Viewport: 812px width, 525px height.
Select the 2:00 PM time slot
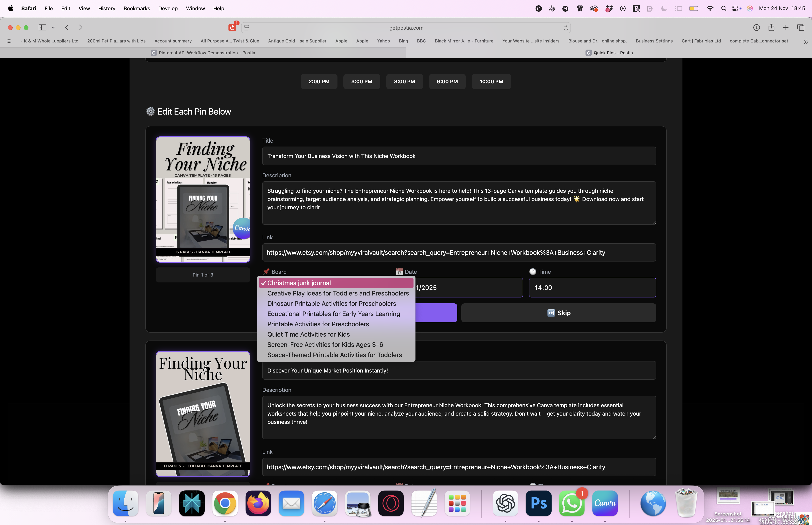pyautogui.click(x=319, y=82)
